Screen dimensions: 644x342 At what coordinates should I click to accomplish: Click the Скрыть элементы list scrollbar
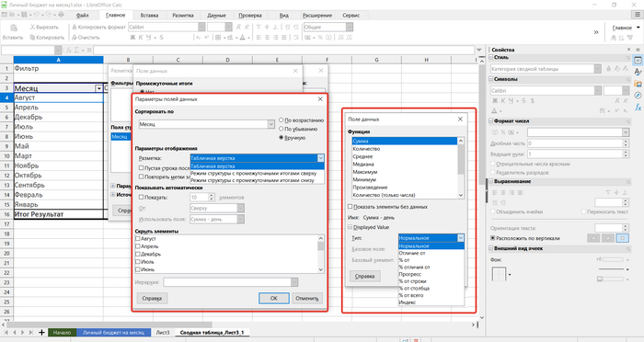321,254
